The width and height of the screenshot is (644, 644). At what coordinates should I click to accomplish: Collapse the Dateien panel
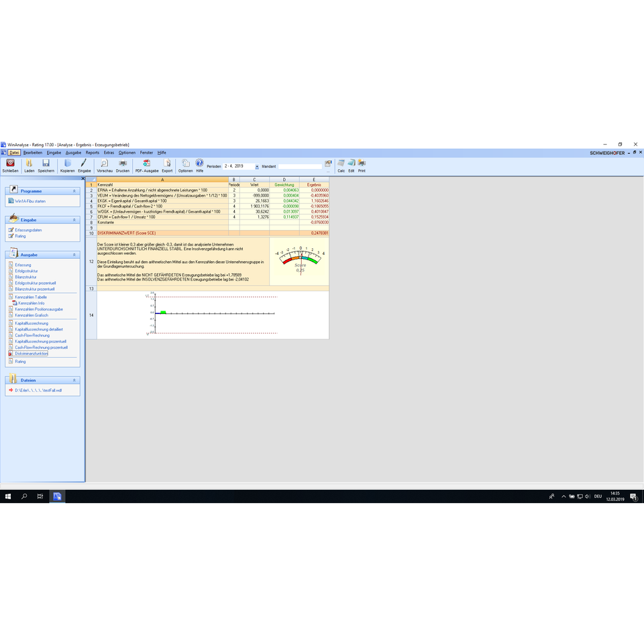click(74, 380)
